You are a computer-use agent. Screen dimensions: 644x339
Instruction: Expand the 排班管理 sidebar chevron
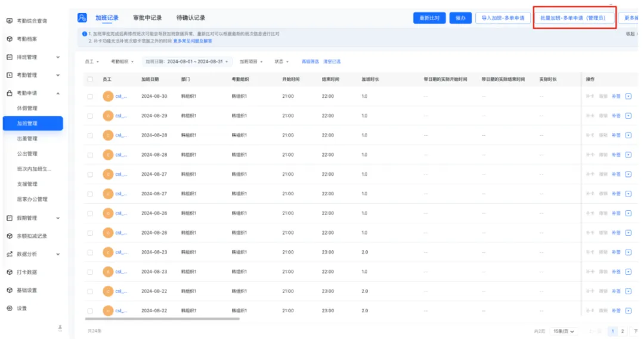pyautogui.click(x=58, y=57)
